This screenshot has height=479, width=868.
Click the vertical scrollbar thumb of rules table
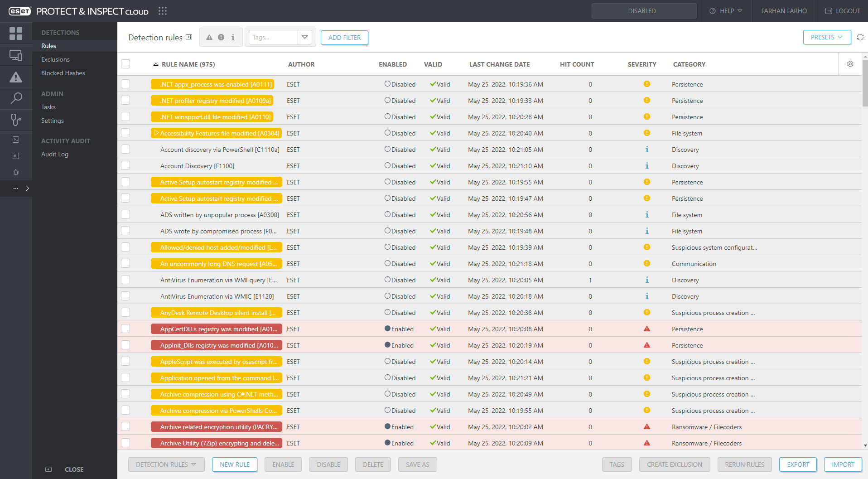(865, 84)
